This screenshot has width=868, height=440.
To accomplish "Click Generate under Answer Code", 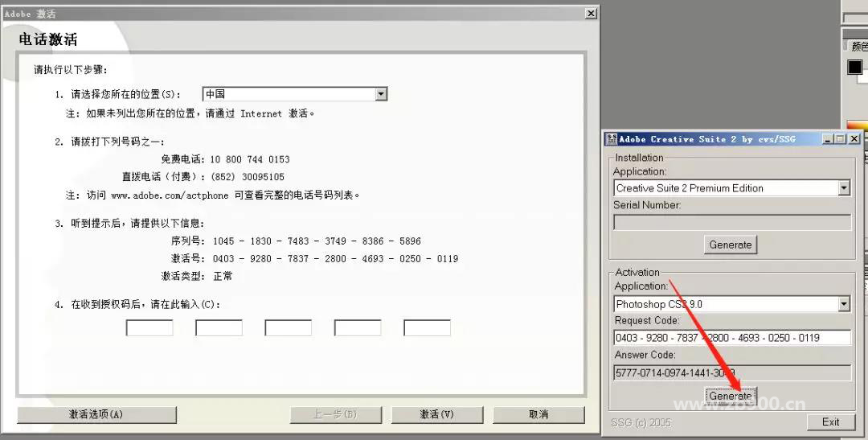I will (x=730, y=396).
